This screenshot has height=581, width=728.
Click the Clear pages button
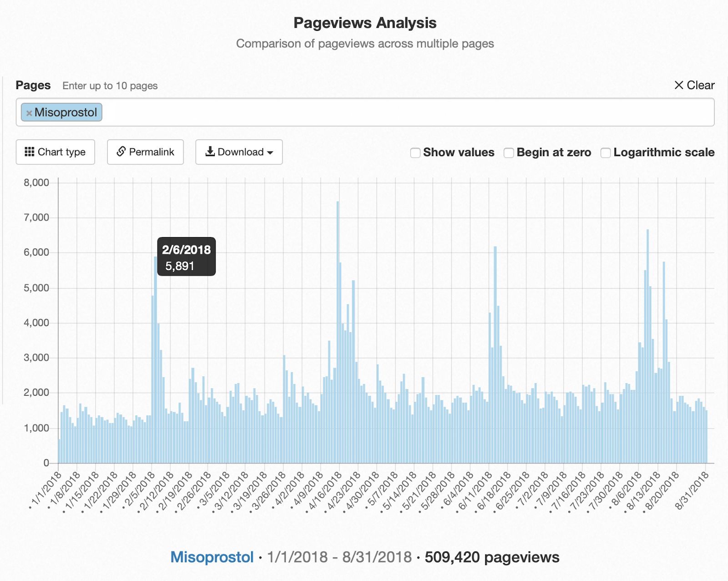pyautogui.click(x=694, y=85)
